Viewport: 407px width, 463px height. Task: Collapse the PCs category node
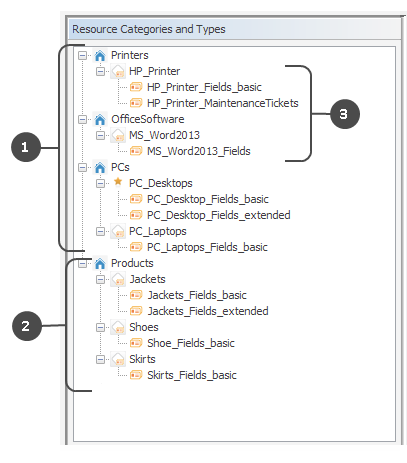click(x=82, y=167)
